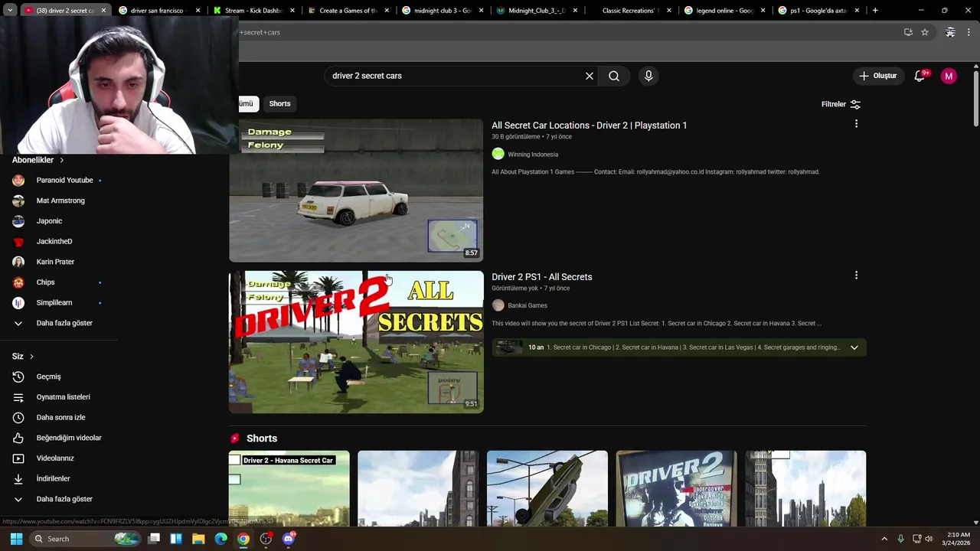Switch to the Create a Games tab

348,11
